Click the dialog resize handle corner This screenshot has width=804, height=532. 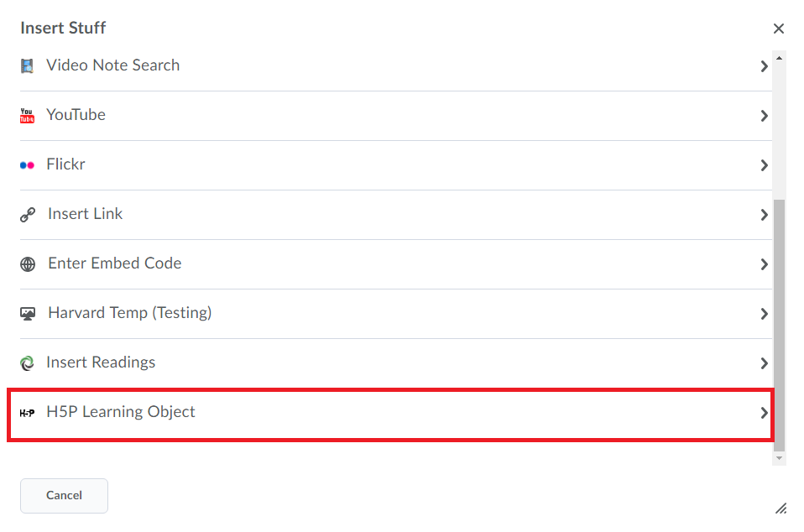pyautogui.click(x=781, y=508)
